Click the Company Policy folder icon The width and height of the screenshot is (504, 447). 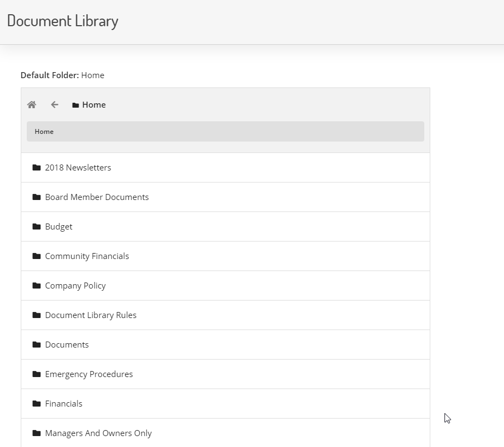point(37,286)
